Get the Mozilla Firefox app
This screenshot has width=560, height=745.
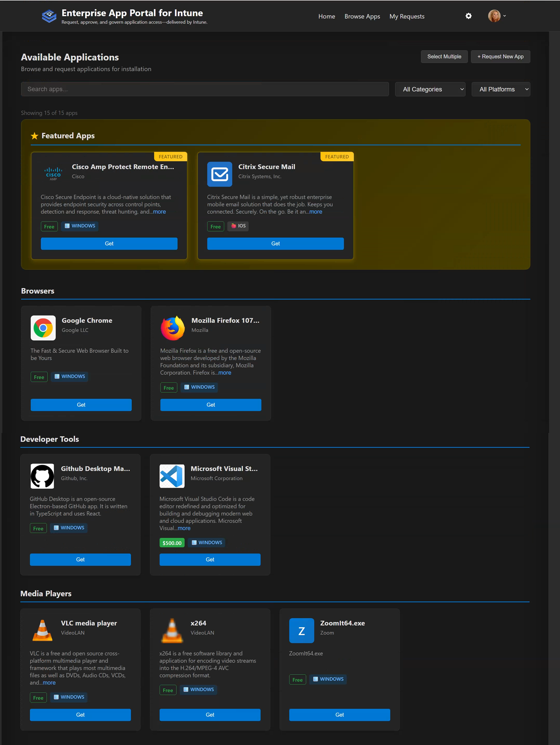pyautogui.click(x=211, y=405)
